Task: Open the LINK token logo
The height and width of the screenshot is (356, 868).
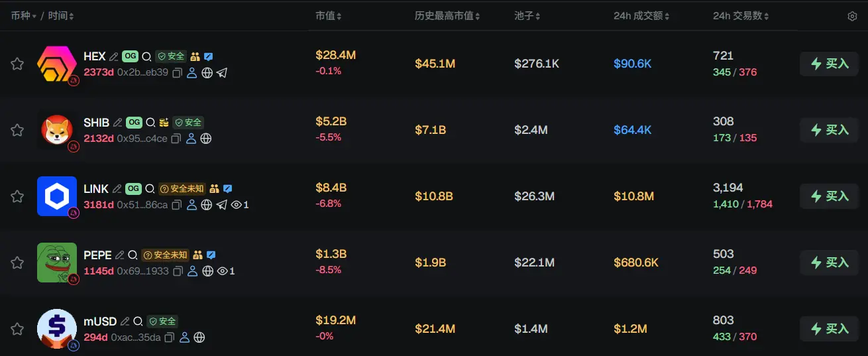Action: (x=57, y=196)
